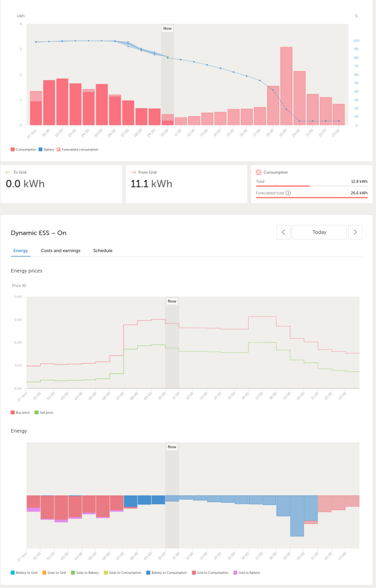376x588 pixels.
Task: Toggle Sell price legend entry
Action: click(x=44, y=413)
